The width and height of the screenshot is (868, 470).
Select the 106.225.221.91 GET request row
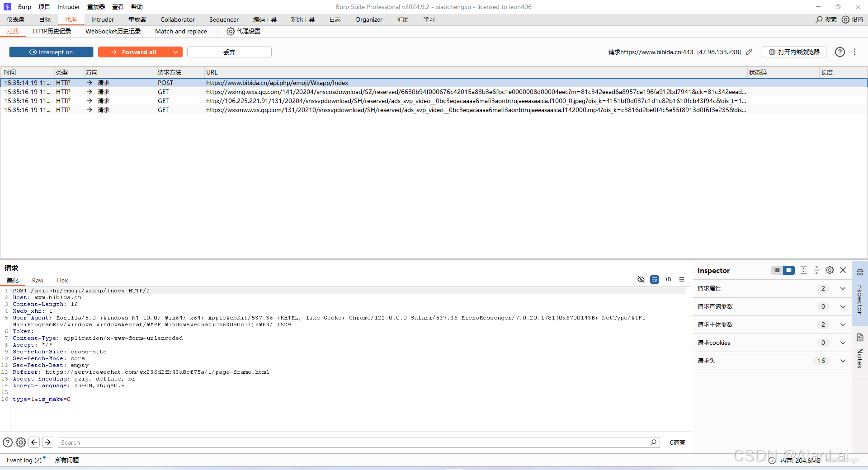pyautogui.click(x=434, y=101)
